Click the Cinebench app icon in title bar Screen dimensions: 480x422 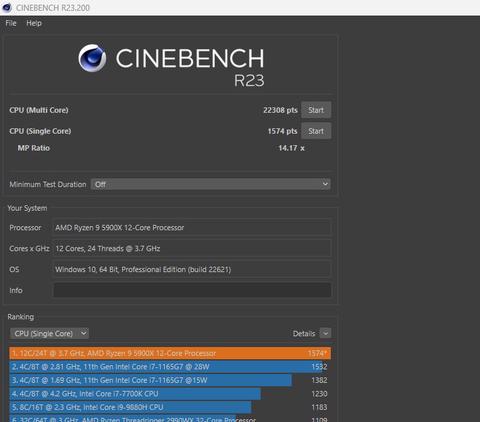[7, 7]
